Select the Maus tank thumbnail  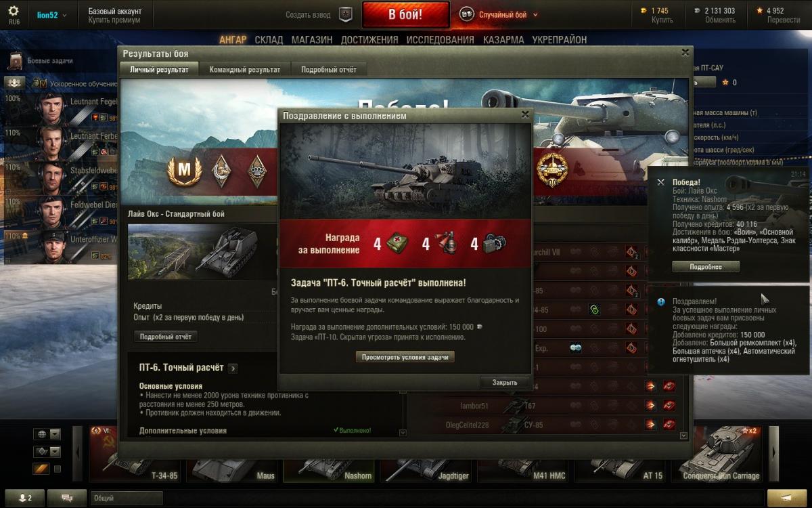pos(233,454)
